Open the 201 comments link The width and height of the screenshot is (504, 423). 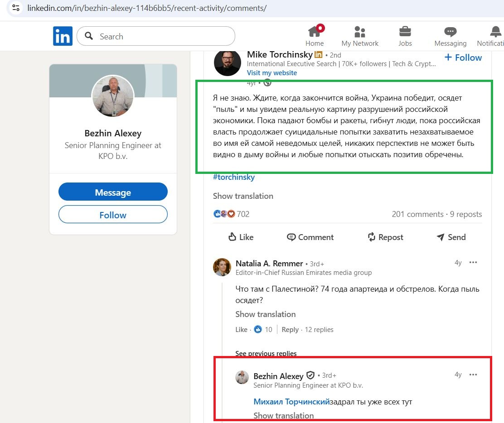(x=417, y=214)
